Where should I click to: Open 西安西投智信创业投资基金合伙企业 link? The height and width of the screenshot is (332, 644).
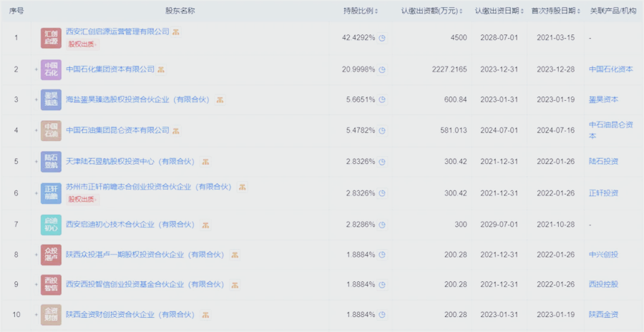tap(145, 285)
